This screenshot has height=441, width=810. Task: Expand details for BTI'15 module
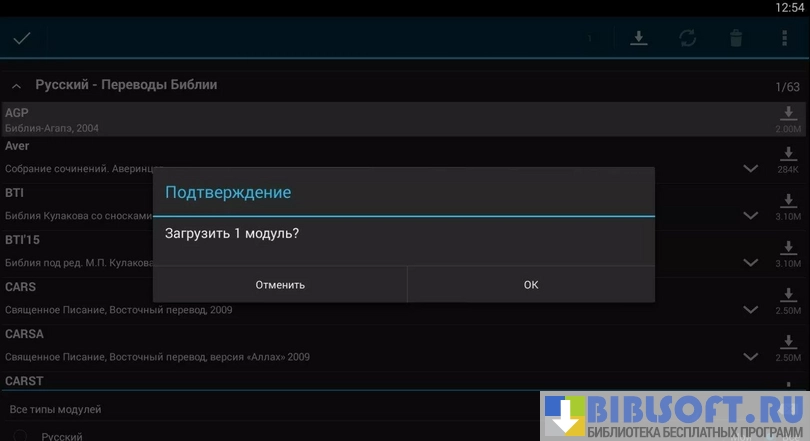(x=751, y=262)
